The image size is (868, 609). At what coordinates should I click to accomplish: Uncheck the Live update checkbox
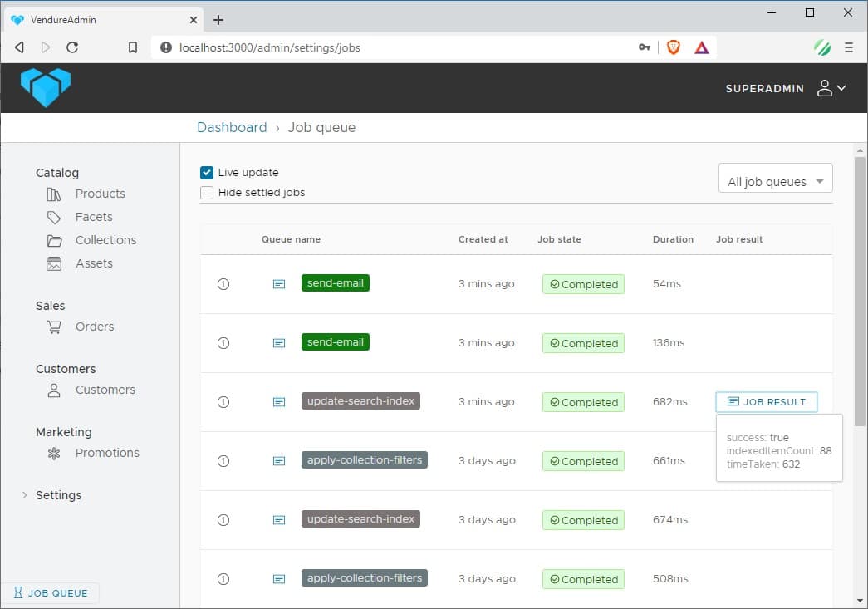[x=207, y=173]
